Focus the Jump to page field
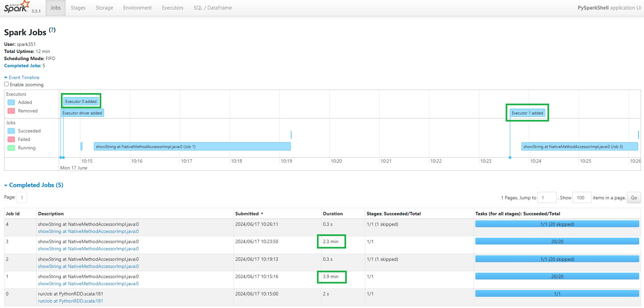The height and width of the screenshot is (308, 644). [x=547, y=198]
